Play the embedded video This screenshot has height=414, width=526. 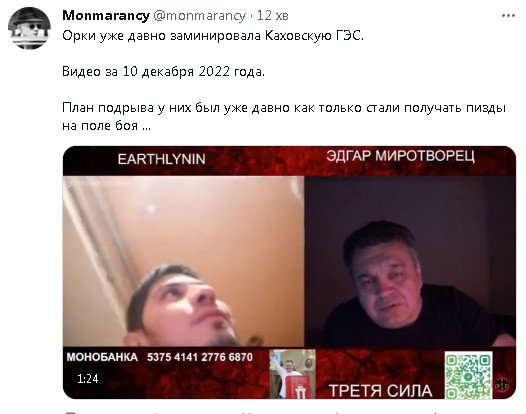(x=289, y=272)
